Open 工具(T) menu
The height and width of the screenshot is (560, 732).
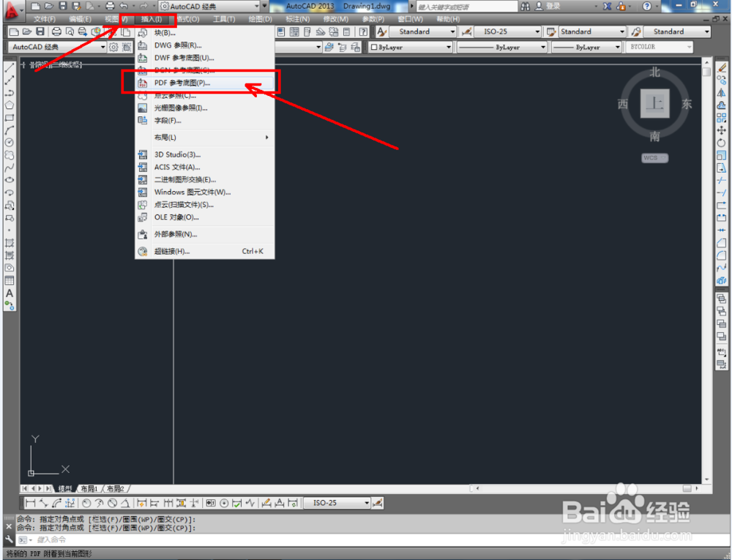(224, 19)
